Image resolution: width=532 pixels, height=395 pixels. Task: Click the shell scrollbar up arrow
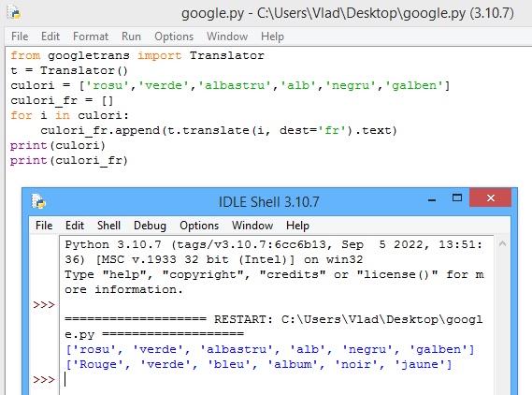502,243
